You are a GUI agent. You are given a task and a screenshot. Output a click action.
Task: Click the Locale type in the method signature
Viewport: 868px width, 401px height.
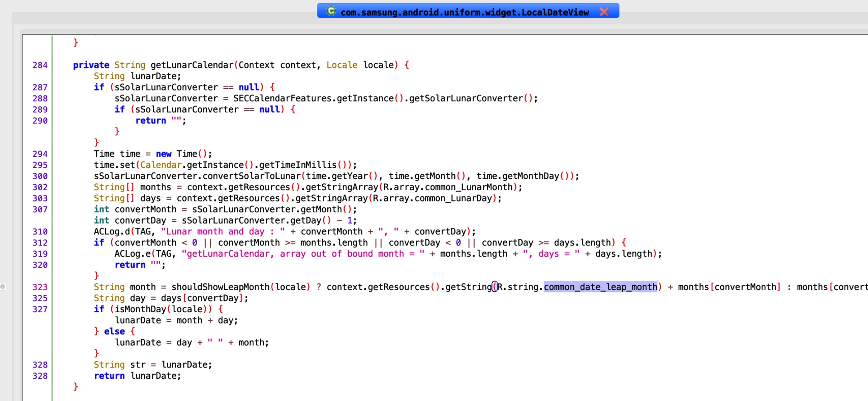click(342, 65)
